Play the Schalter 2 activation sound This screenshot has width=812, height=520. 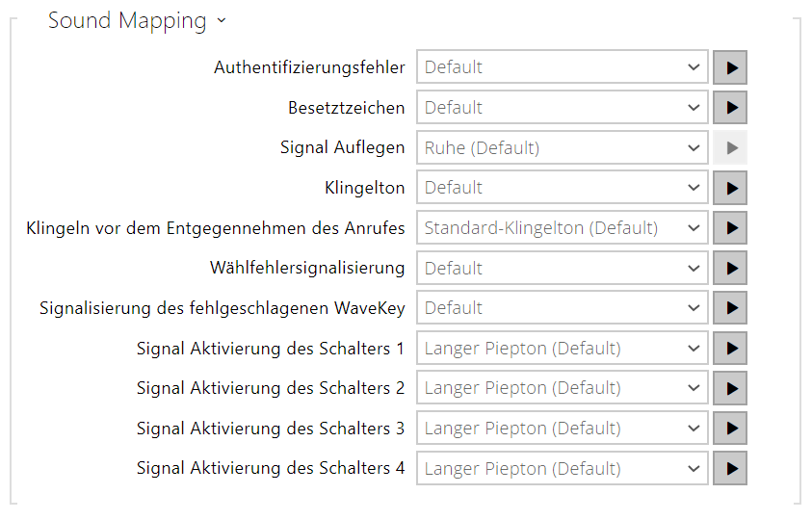[x=730, y=388]
